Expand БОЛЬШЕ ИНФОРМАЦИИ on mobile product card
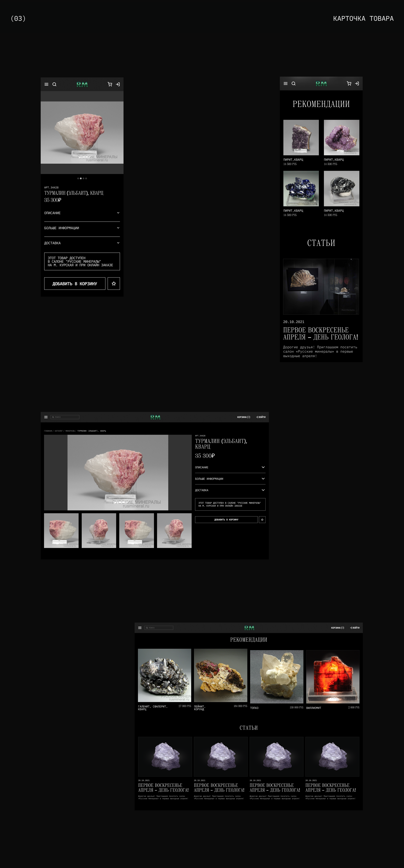This screenshot has width=404, height=868. [82, 228]
